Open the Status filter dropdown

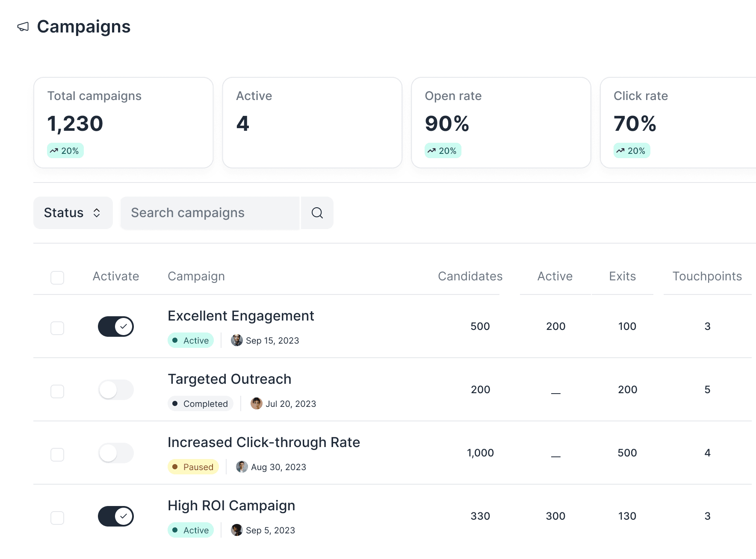(x=73, y=213)
